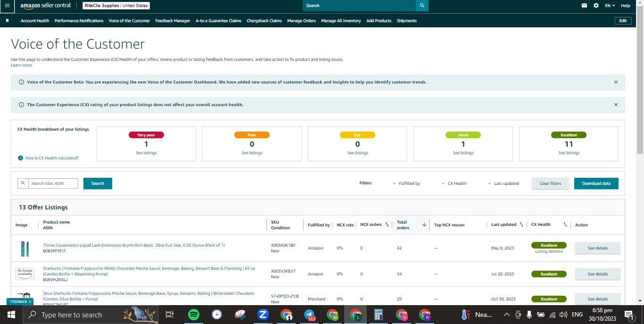Open Performance Notifications
The height and width of the screenshot is (324, 644).
pyautogui.click(x=79, y=21)
